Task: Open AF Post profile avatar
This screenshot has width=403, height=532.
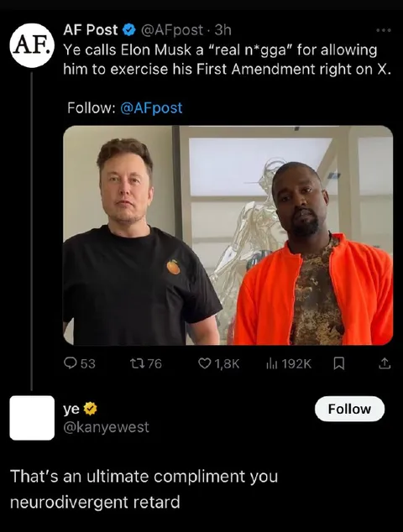Action: pyautogui.click(x=32, y=45)
